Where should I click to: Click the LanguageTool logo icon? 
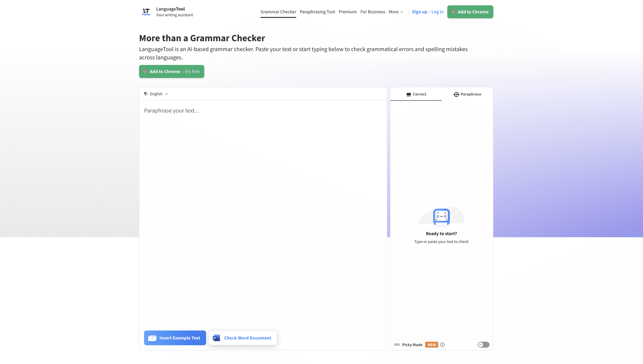pos(146,12)
